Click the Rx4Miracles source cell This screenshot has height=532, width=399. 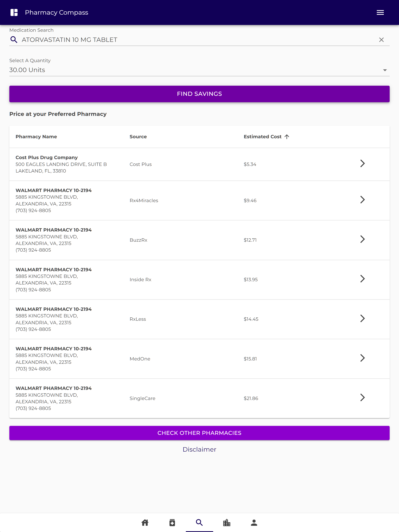pos(144,201)
